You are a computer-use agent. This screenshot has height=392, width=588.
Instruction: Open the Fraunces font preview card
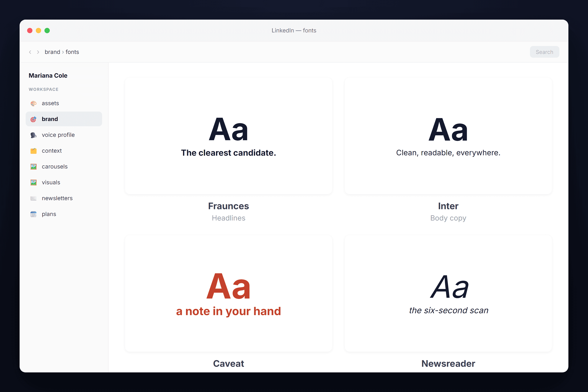click(x=228, y=136)
